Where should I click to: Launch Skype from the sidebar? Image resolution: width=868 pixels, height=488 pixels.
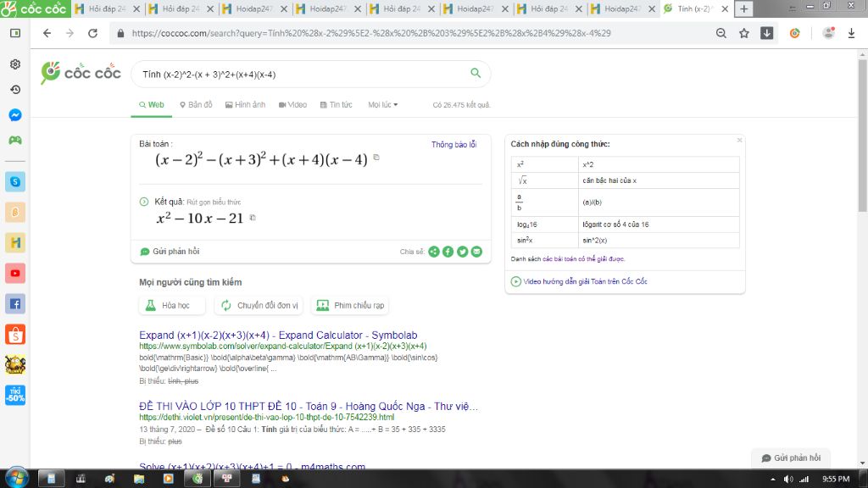(15, 181)
